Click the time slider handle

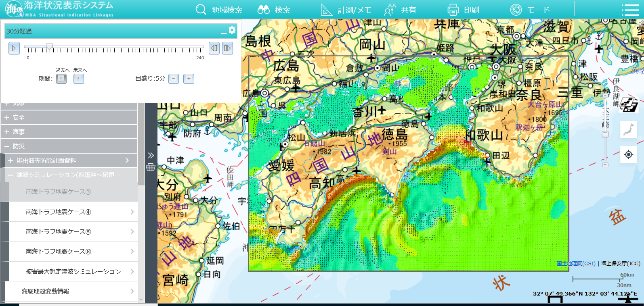[x=49, y=47]
